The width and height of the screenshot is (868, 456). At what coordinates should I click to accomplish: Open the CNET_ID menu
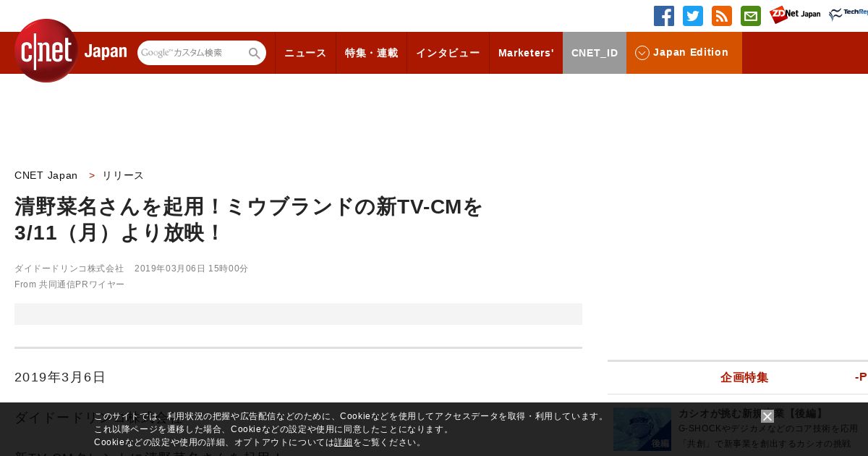click(595, 53)
